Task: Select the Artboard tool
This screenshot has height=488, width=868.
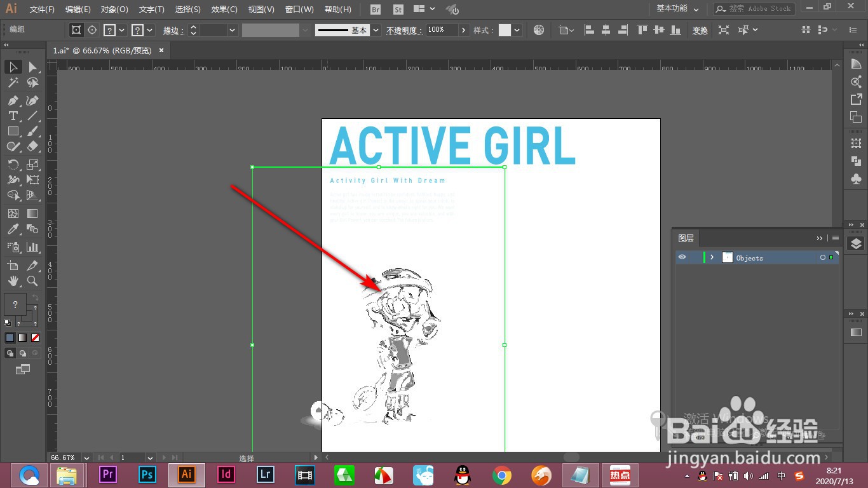Action: [x=13, y=265]
